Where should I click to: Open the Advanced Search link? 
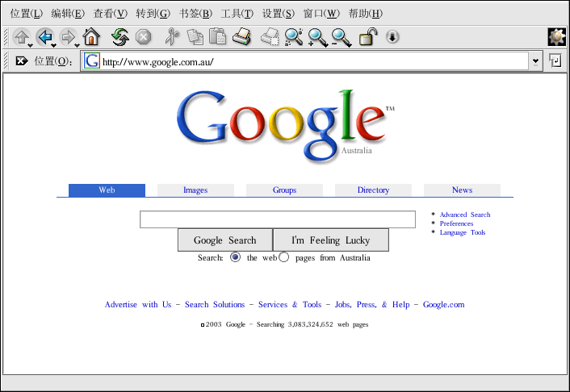click(465, 215)
